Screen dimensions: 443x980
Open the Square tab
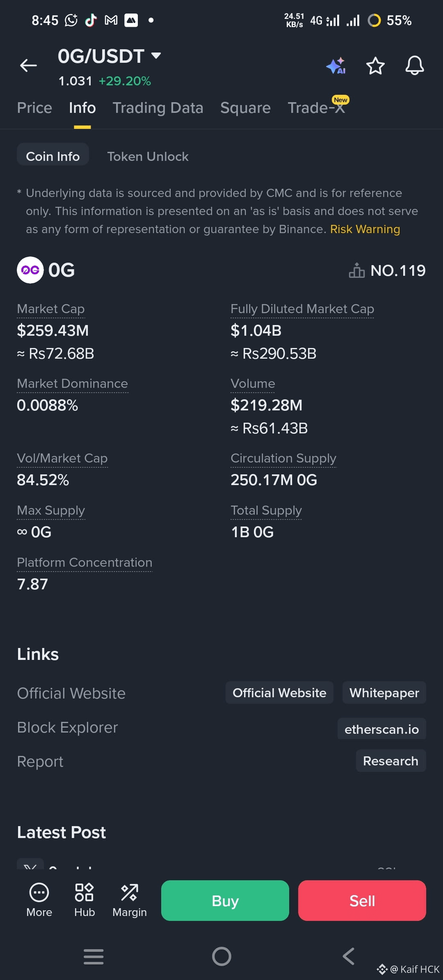[245, 108]
